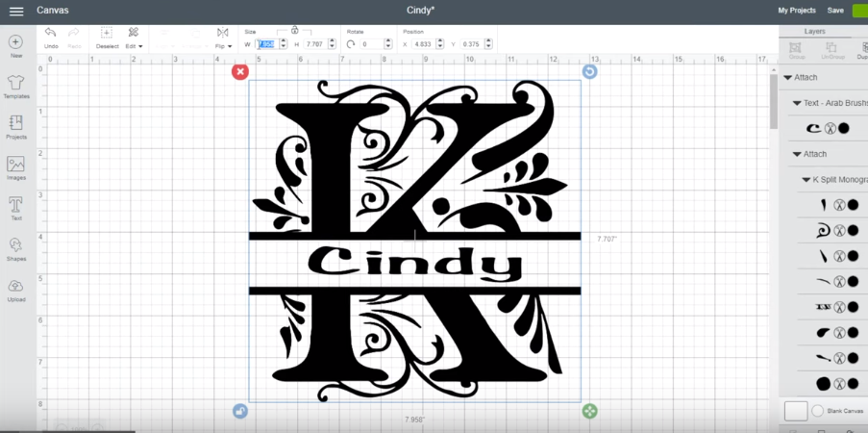Collapse the Text - Arab Brush layer group
This screenshot has height=433, width=868.
797,103
